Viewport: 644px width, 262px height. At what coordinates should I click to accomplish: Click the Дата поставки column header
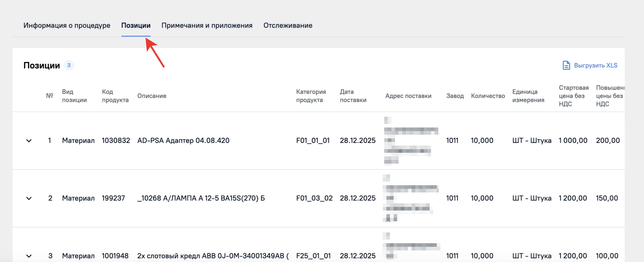[353, 96]
